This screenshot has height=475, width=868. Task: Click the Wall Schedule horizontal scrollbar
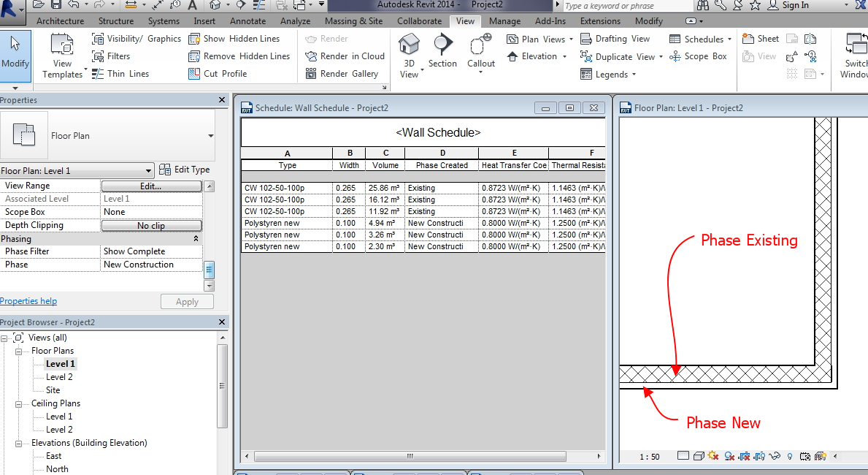click(x=410, y=456)
